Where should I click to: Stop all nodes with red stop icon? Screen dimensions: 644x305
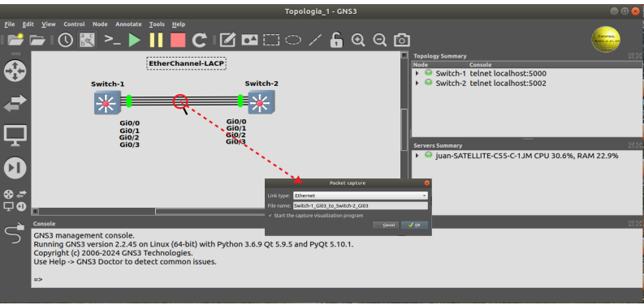point(178,40)
